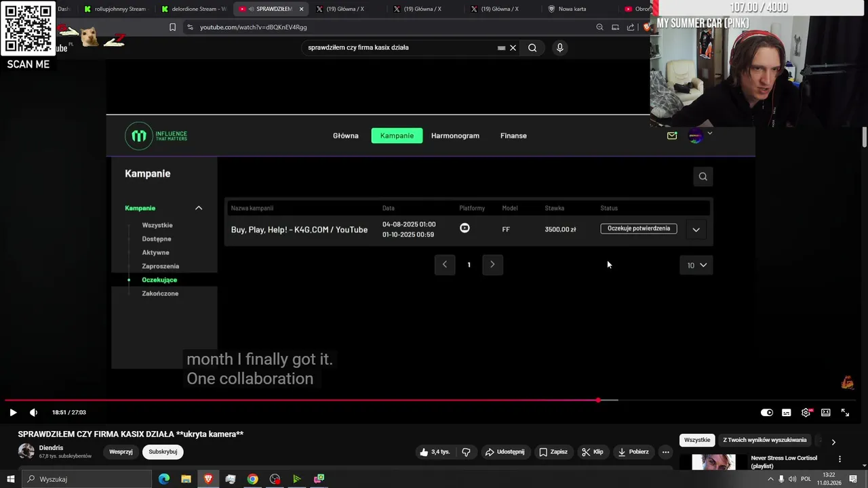Open Finanse in the top navigation
Viewport: 868px width, 488px height.
513,136
